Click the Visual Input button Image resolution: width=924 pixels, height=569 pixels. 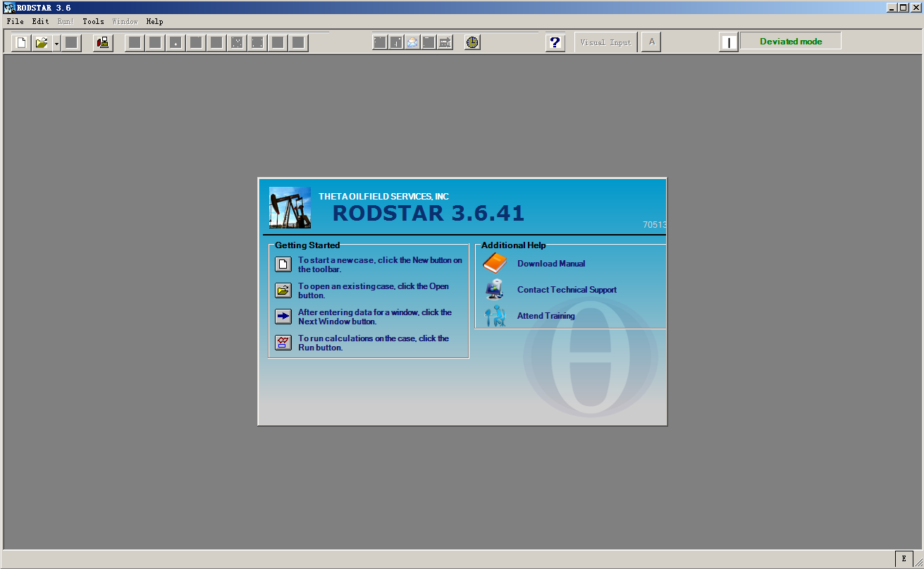tap(606, 42)
